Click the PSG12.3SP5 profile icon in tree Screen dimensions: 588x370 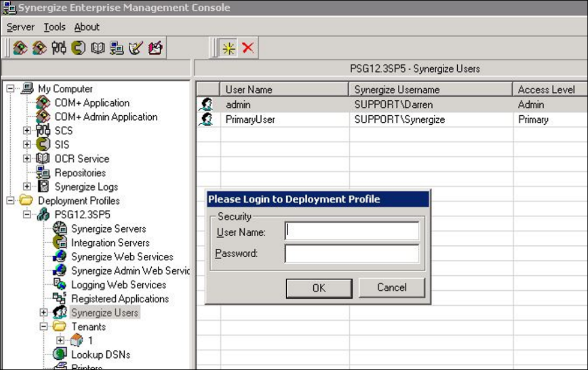(x=43, y=215)
